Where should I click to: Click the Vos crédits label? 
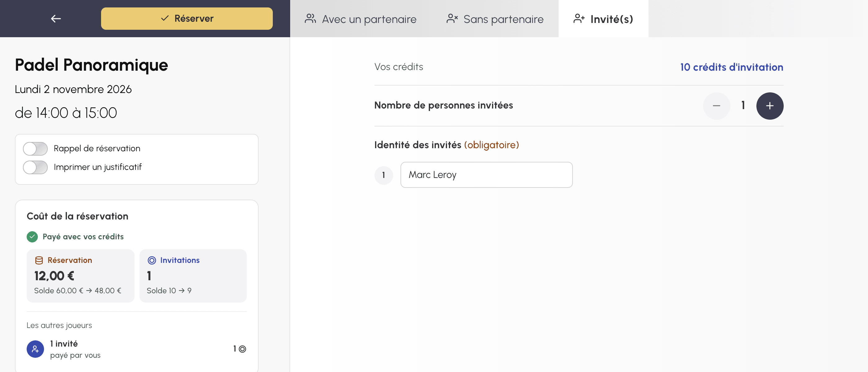coord(399,67)
